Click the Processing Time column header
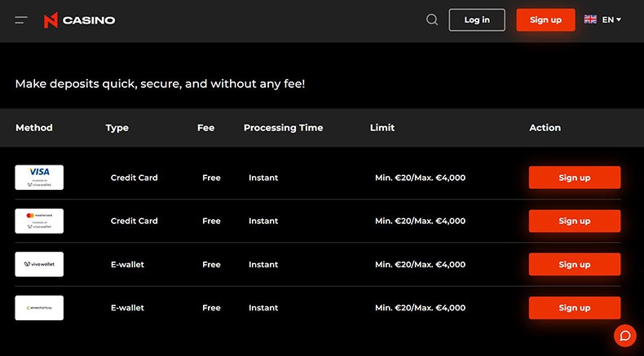 [283, 128]
